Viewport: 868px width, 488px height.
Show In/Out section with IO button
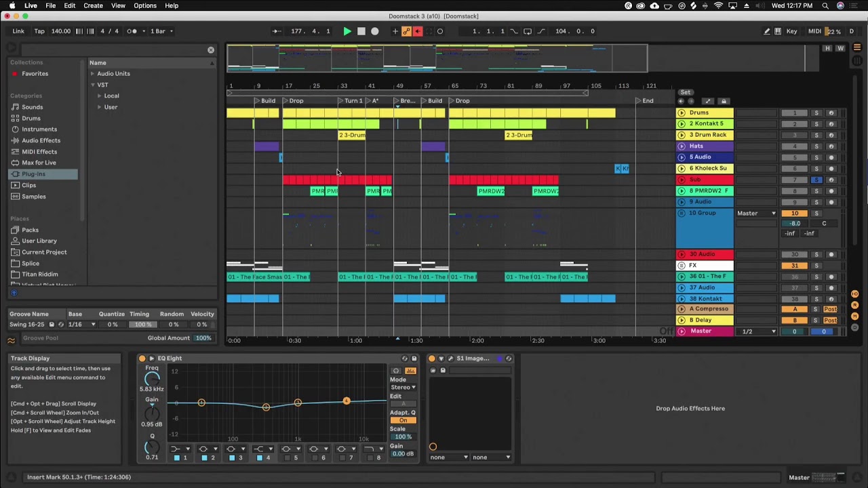pyautogui.click(x=856, y=293)
